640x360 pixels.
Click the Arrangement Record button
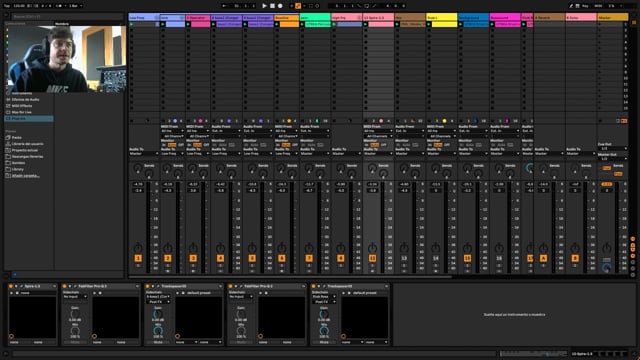(x=280, y=6)
